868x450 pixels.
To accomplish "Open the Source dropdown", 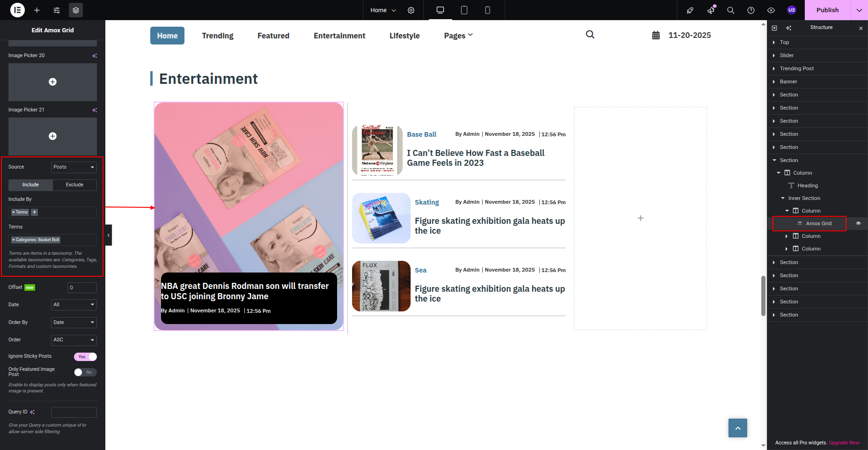I will tap(74, 167).
